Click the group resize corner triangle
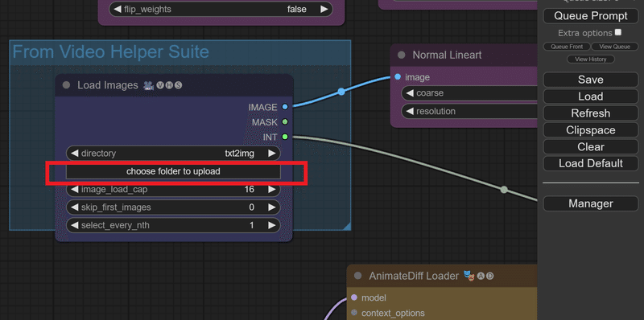 [x=347, y=226]
